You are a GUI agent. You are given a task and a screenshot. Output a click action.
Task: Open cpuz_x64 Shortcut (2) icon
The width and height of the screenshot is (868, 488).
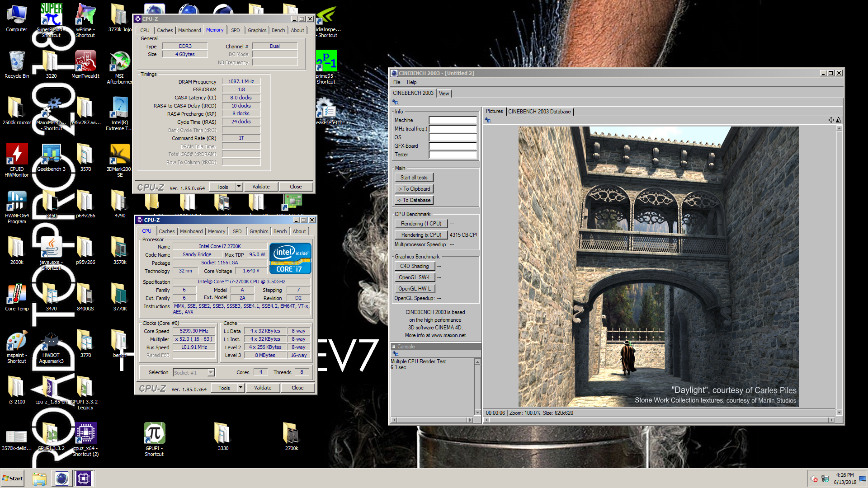pyautogui.click(x=85, y=439)
